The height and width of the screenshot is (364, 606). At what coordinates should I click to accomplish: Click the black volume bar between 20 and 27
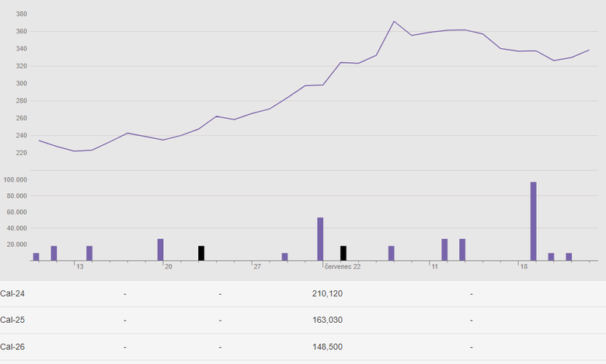click(201, 253)
